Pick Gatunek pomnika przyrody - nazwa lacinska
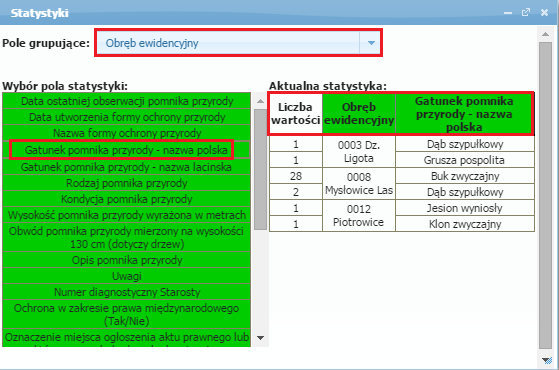559x370 pixels. pyautogui.click(x=126, y=167)
